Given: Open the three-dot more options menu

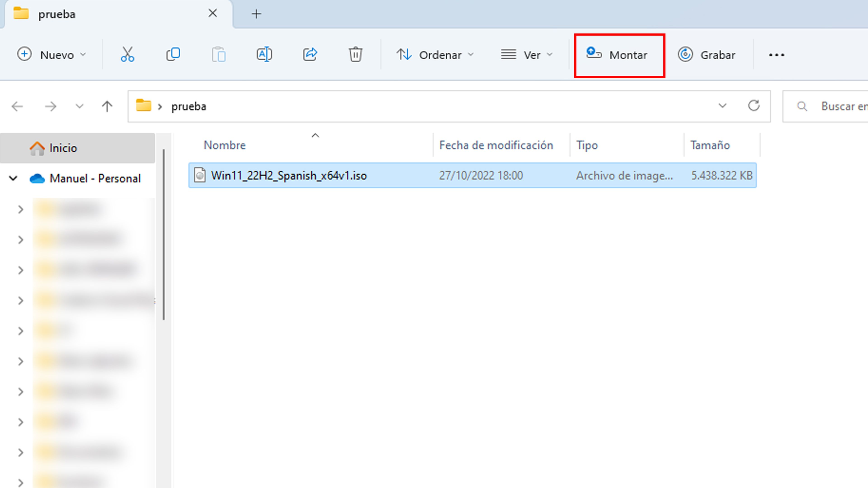Looking at the screenshot, I should (777, 55).
